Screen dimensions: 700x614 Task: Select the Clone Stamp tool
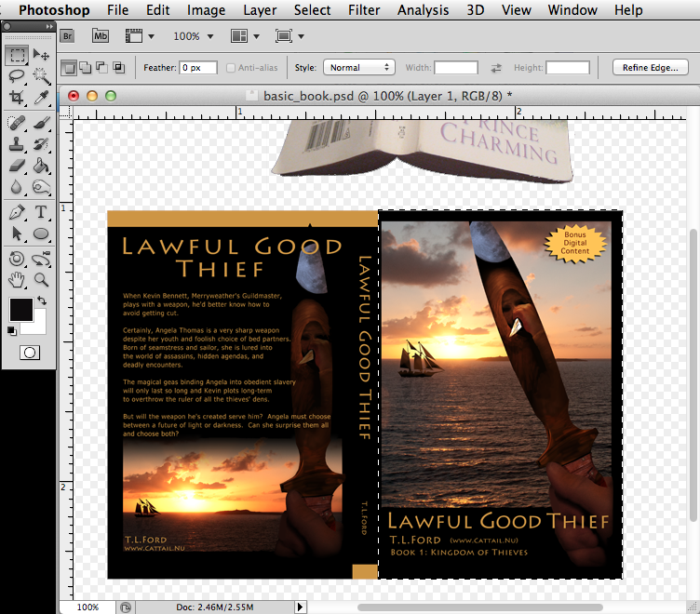(x=17, y=144)
